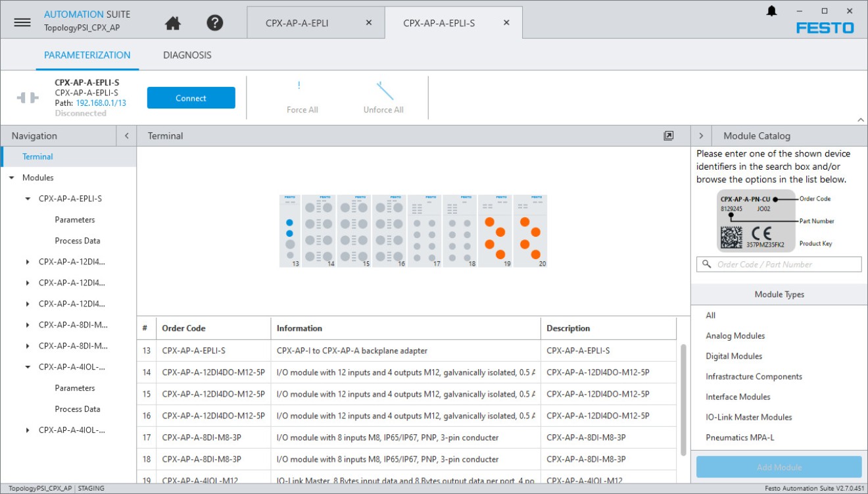868x494 pixels.
Task: Click the Order Code column header
Action: (214, 328)
